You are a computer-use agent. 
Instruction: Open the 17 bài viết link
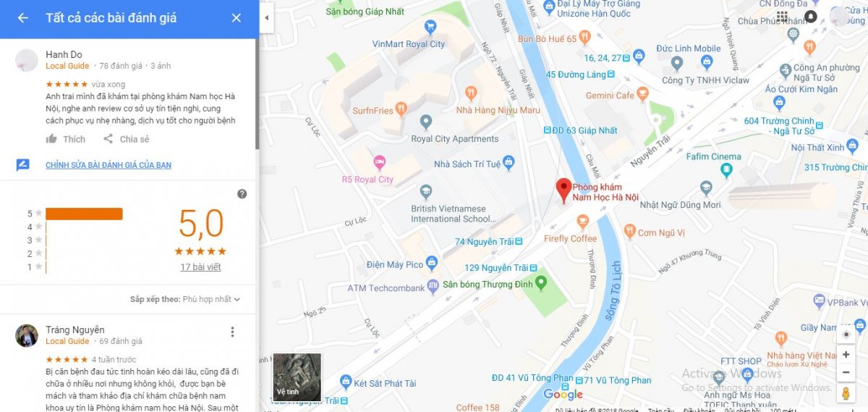coord(200,267)
